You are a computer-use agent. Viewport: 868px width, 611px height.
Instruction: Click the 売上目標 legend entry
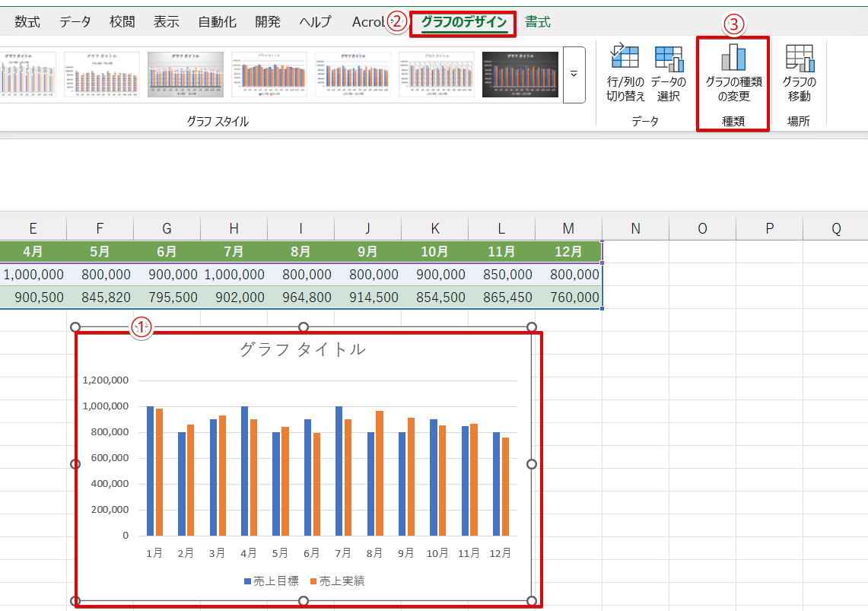coord(271,581)
